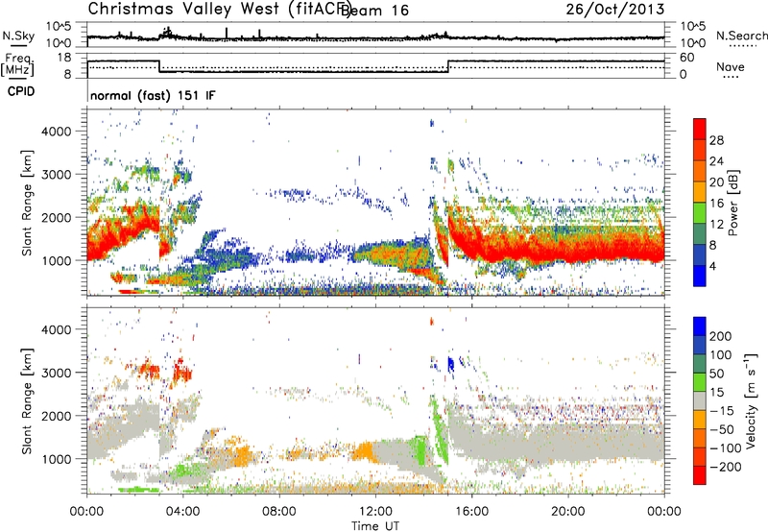This screenshot has height=532, width=768.
Task: Click the 'Nave' legend label
Action: [x=731, y=66]
